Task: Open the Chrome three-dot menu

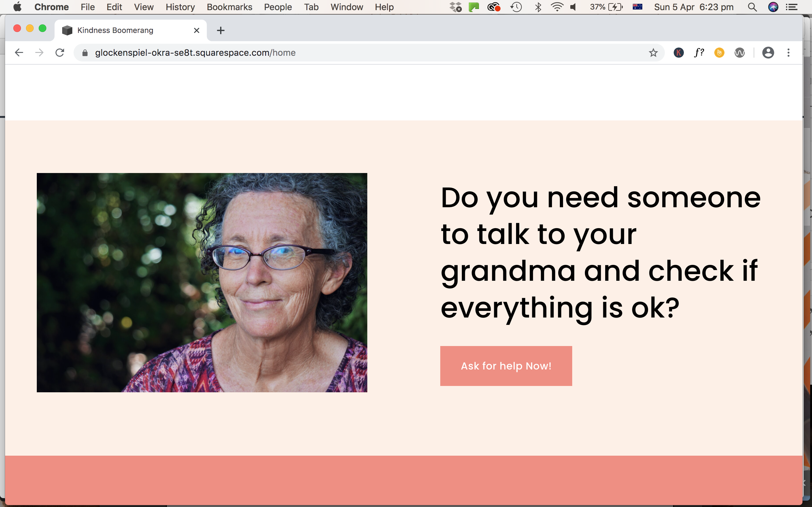Action: point(788,52)
